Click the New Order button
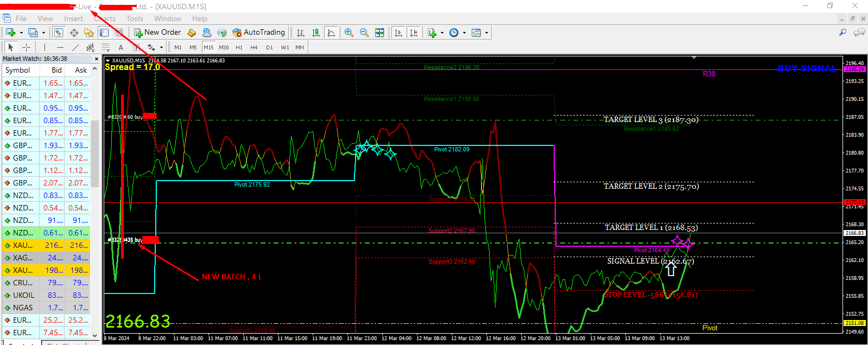This screenshot has height=345, width=868. tap(157, 33)
